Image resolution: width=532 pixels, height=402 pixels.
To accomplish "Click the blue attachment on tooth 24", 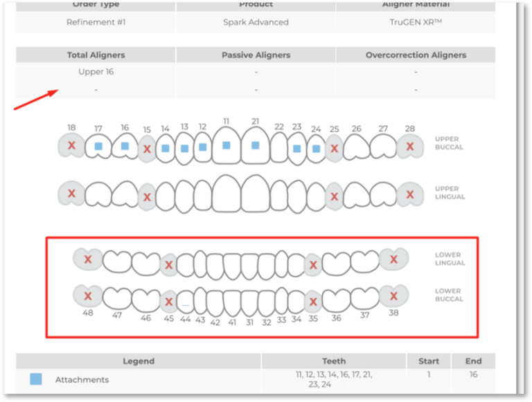I will 316,149.
